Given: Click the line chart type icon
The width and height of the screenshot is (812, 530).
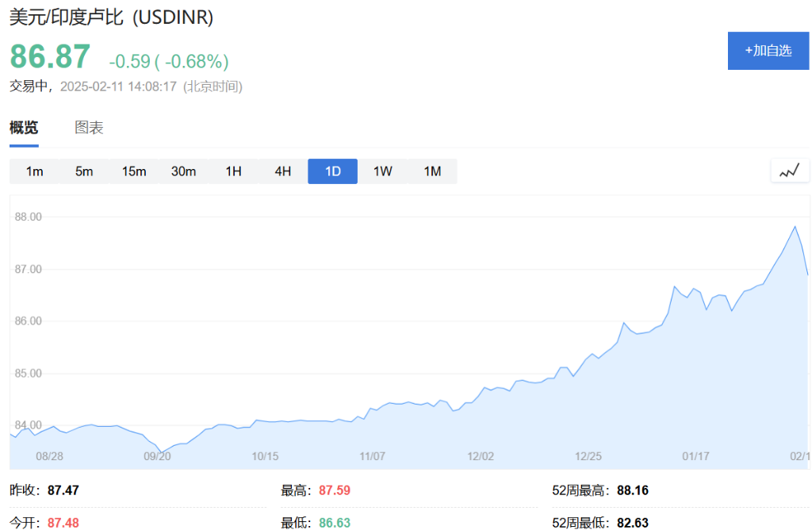Looking at the screenshot, I should [789, 171].
